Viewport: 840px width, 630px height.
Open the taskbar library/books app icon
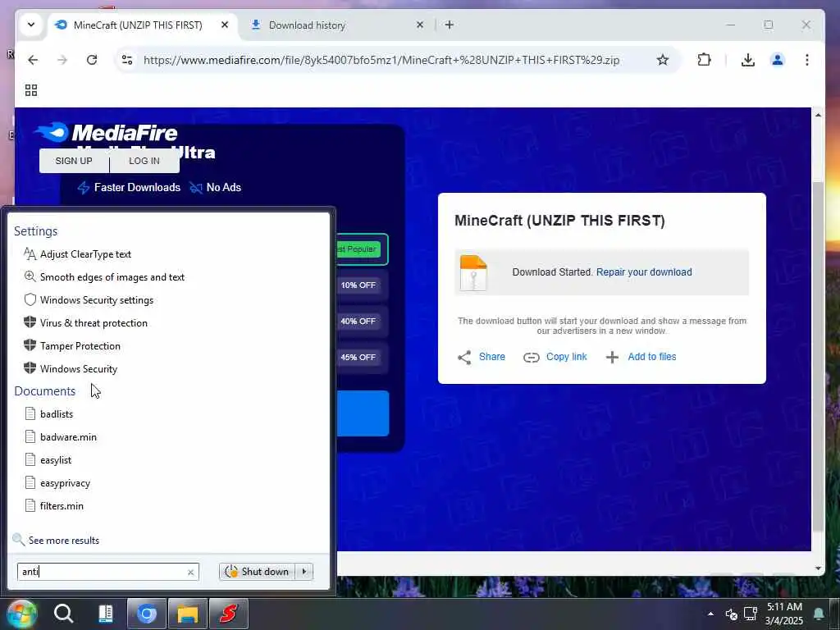tap(106, 614)
